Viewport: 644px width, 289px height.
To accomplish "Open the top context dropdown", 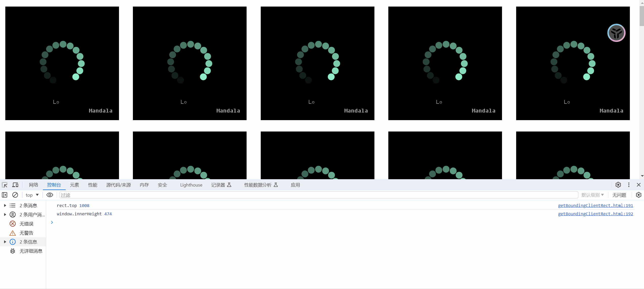I will point(32,195).
